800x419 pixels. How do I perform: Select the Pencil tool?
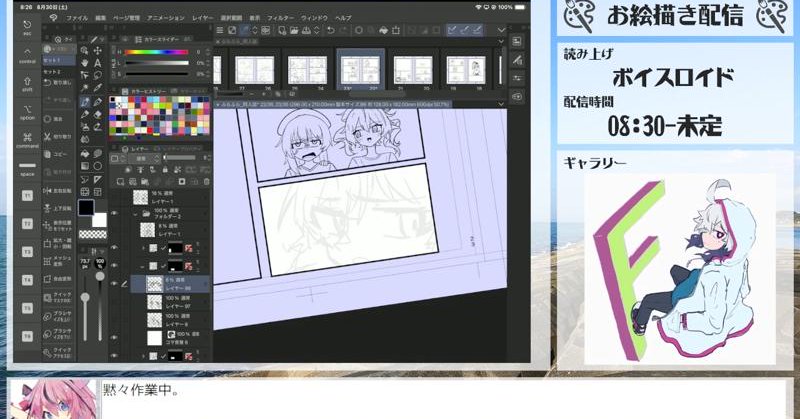tap(97, 102)
